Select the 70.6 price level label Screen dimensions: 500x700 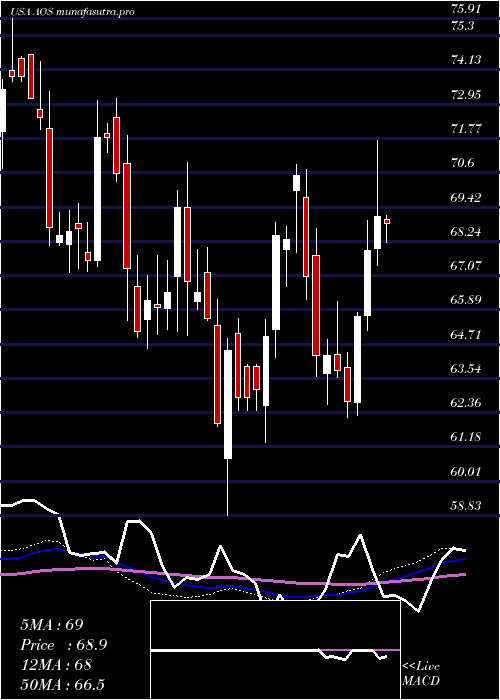pos(462,163)
